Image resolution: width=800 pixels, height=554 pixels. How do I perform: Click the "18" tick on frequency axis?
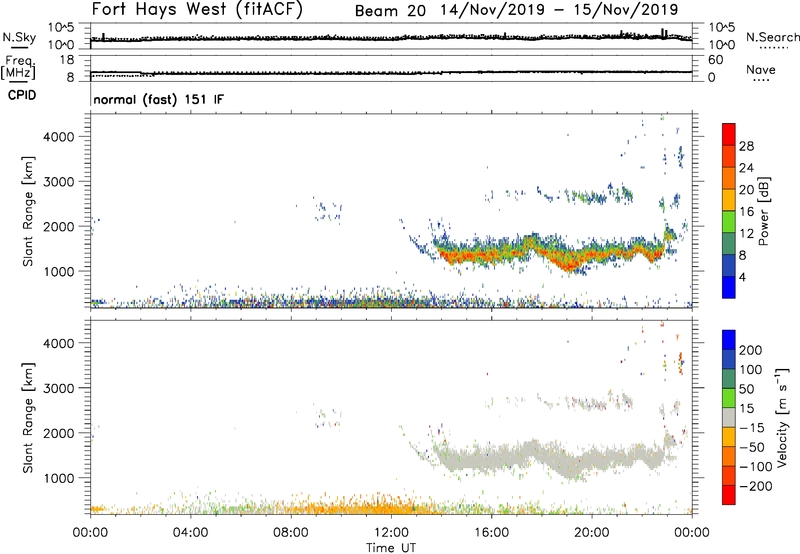(66, 60)
